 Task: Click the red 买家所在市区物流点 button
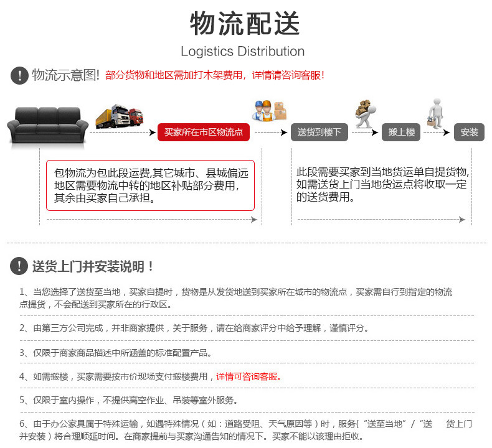[203, 133]
